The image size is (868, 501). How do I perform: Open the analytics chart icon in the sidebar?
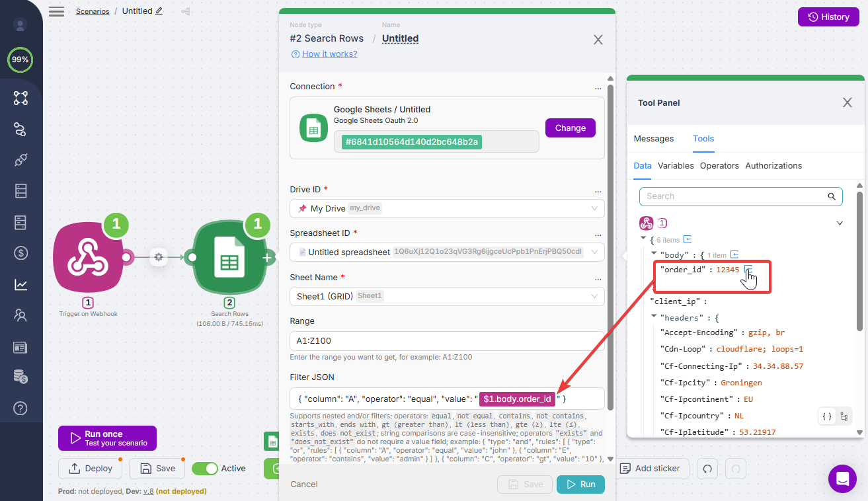[x=20, y=285]
